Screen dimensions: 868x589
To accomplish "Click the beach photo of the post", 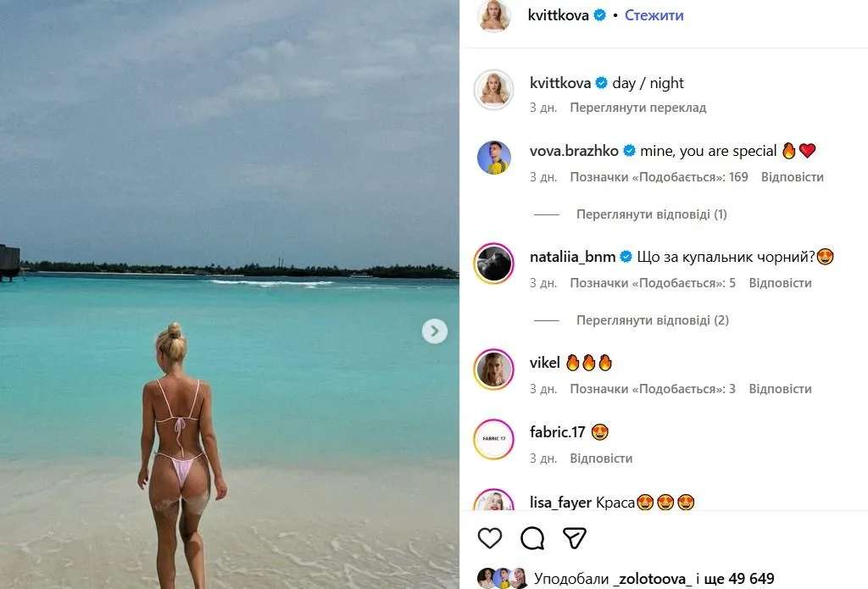I will 229,295.
